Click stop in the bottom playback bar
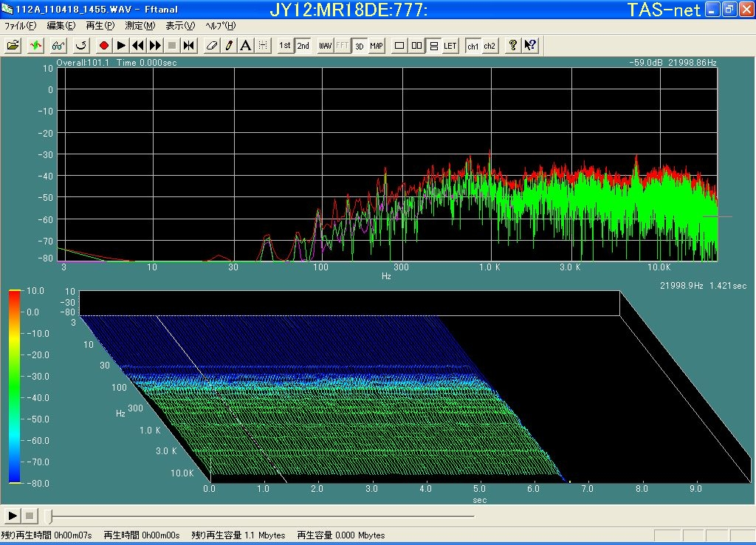756x545 pixels. click(30, 515)
